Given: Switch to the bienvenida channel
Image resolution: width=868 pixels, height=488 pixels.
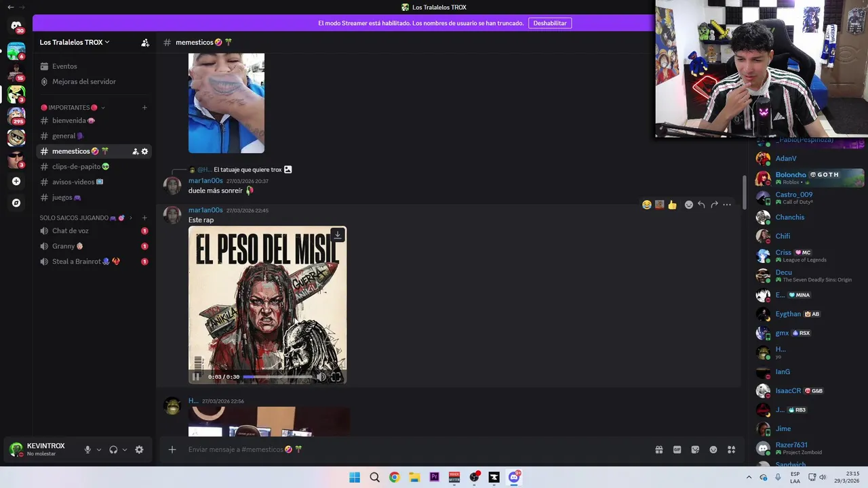Looking at the screenshot, I should pos(94,121).
